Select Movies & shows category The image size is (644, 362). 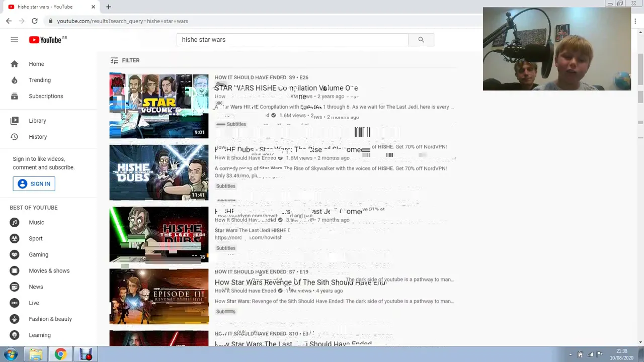[49, 270]
